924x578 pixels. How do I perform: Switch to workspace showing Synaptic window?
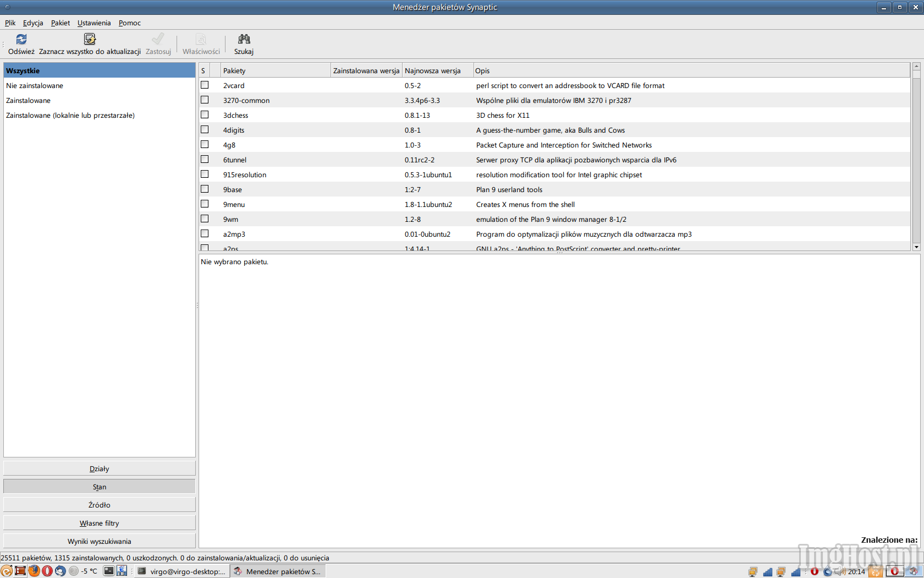tap(913, 571)
